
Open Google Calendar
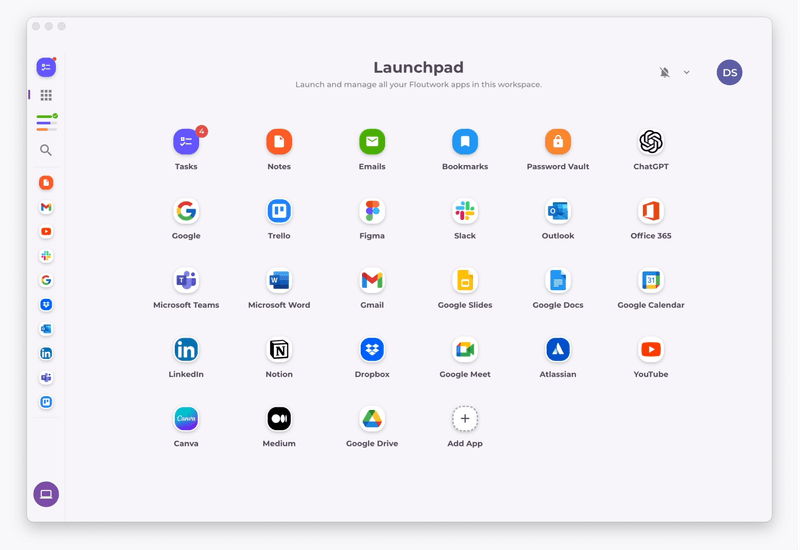coord(651,280)
